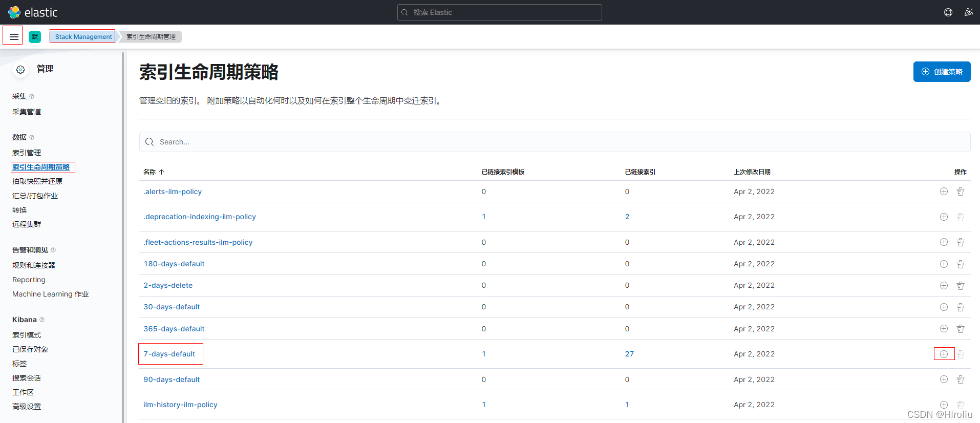The width and height of the screenshot is (980, 423).
Task: Open the 180-days-default policy link
Action: coord(174,264)
